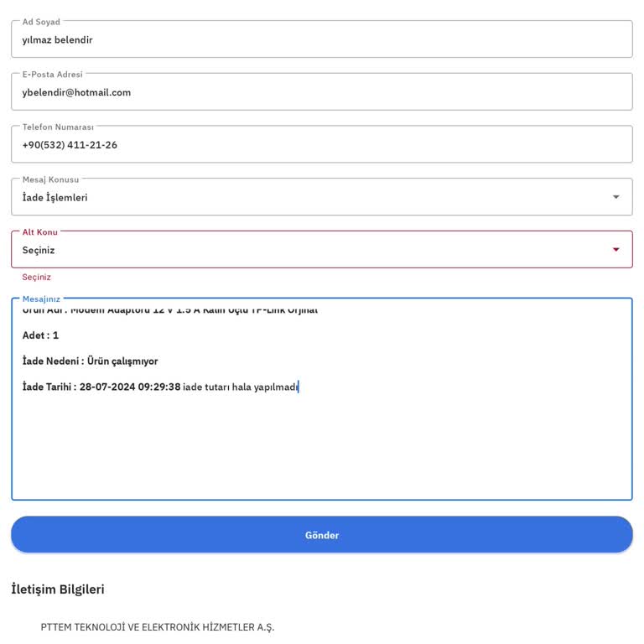This screenshot has width=644, height=644.
Task: Click the İade Nedeni line in message
Action: pyautogui.click(x=91, y=361)
